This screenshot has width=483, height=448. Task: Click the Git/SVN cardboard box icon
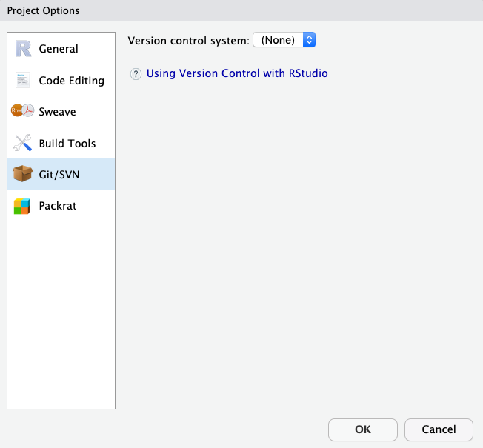click(23, 174)
